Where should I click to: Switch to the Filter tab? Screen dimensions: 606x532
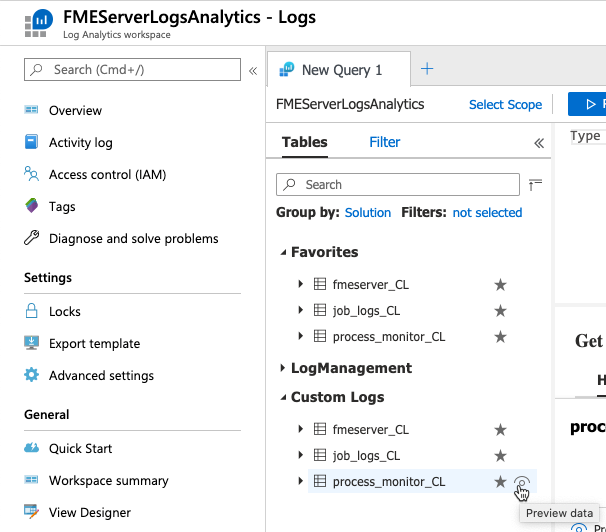coord(385,142)
